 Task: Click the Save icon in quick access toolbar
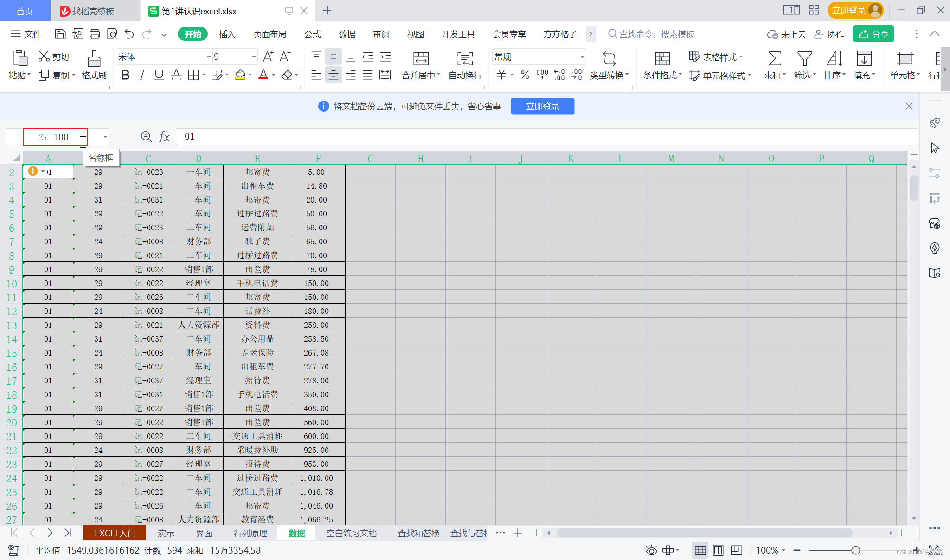[x=60, y=34]
